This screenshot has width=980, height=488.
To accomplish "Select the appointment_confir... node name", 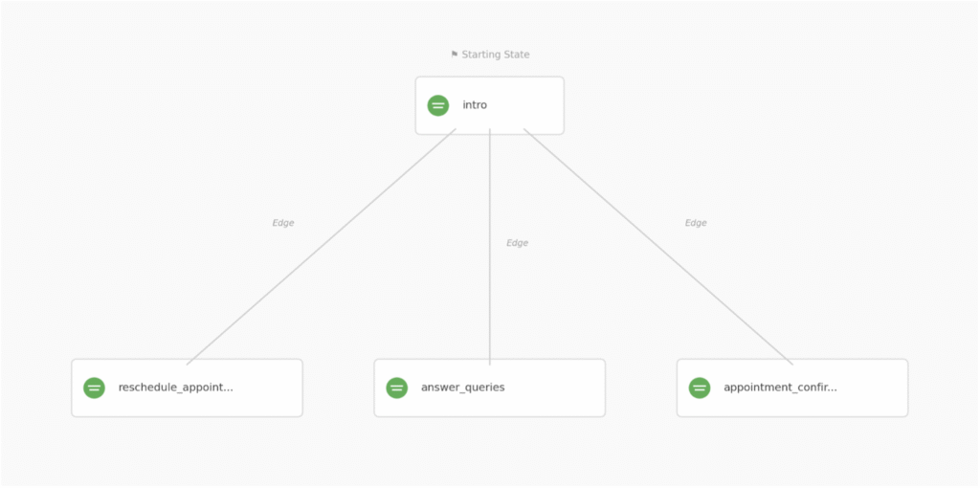I will pyautogui.click(x=780, y=388).
